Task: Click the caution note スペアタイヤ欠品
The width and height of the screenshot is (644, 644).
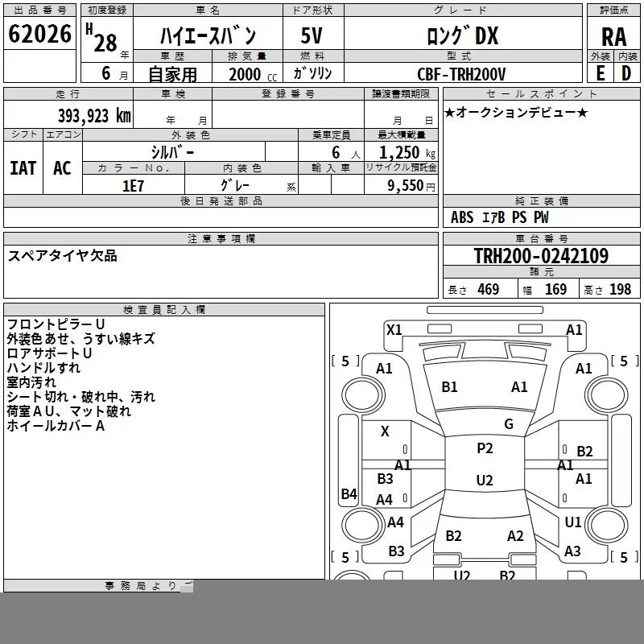Action: point(63,255)
